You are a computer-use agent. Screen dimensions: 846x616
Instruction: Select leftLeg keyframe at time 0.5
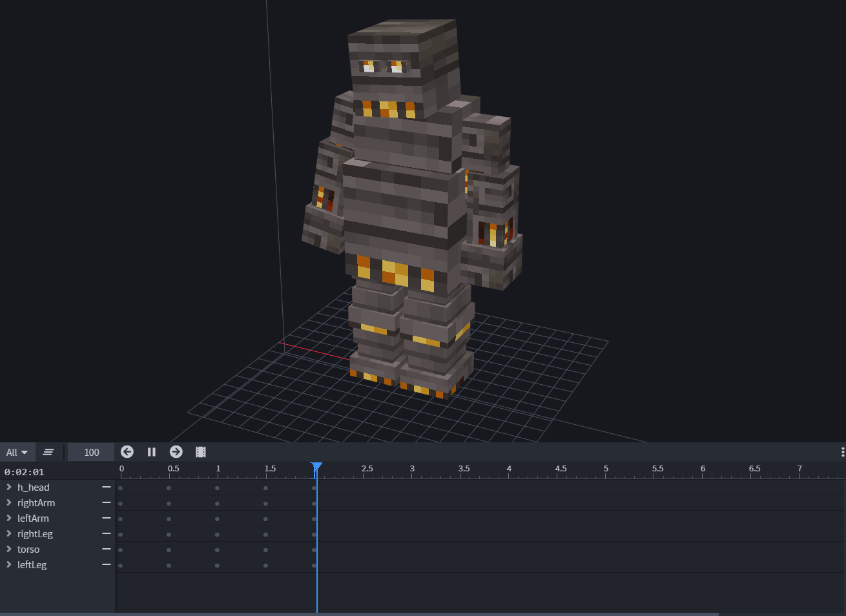tap(169, 566)
